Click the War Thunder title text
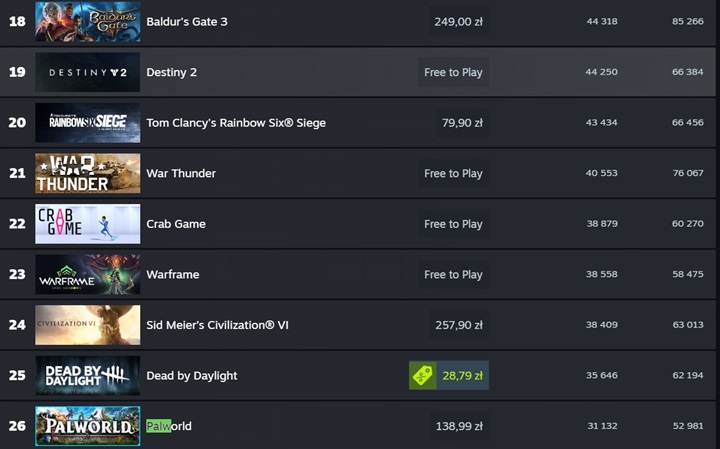720x449 pixels. click(x=181, y=173)
